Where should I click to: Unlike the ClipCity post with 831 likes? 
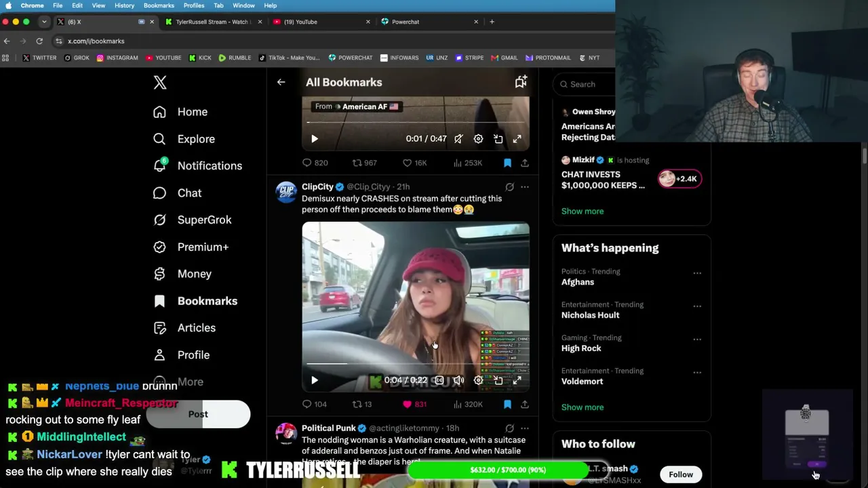414,405
